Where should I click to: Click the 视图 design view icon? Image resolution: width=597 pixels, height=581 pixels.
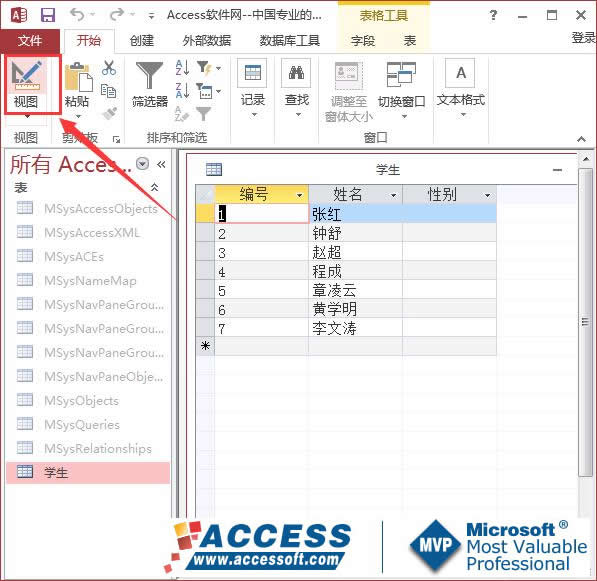[26, 75]
